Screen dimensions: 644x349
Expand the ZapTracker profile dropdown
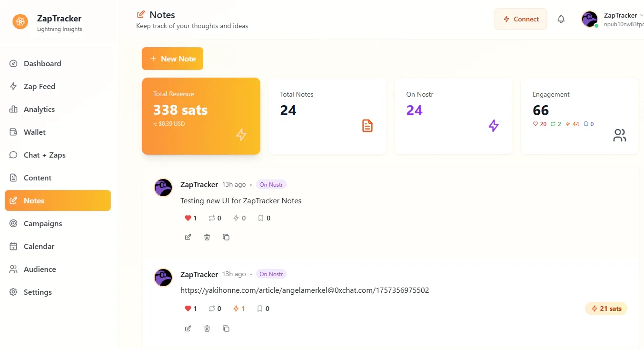click(x=641, y=15)
